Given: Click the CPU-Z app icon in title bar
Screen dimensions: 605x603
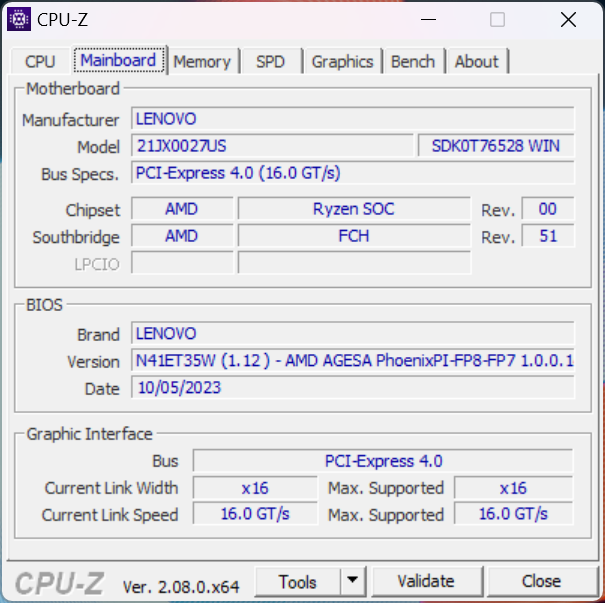Looking at the screenshot, I should pyautogui.click(x=19, y=19).
